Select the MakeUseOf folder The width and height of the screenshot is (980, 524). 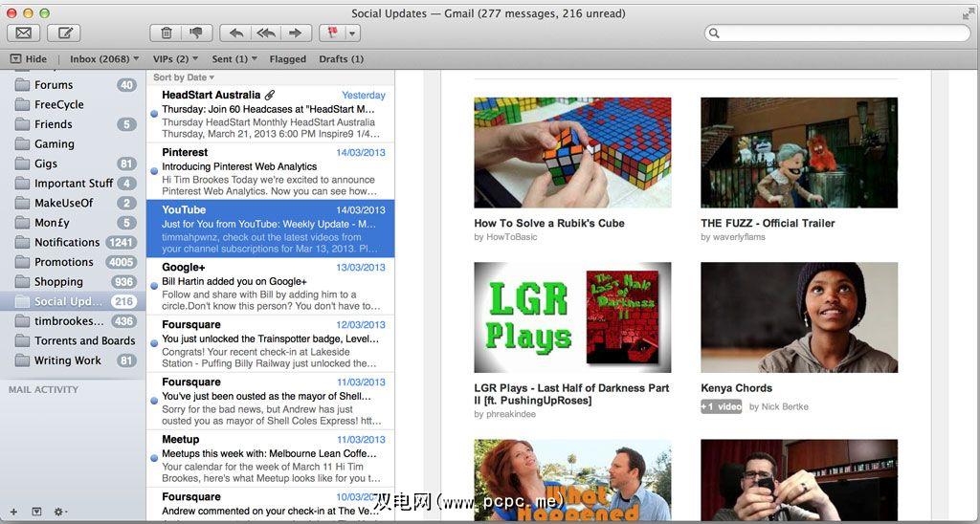tap(73, 203)
